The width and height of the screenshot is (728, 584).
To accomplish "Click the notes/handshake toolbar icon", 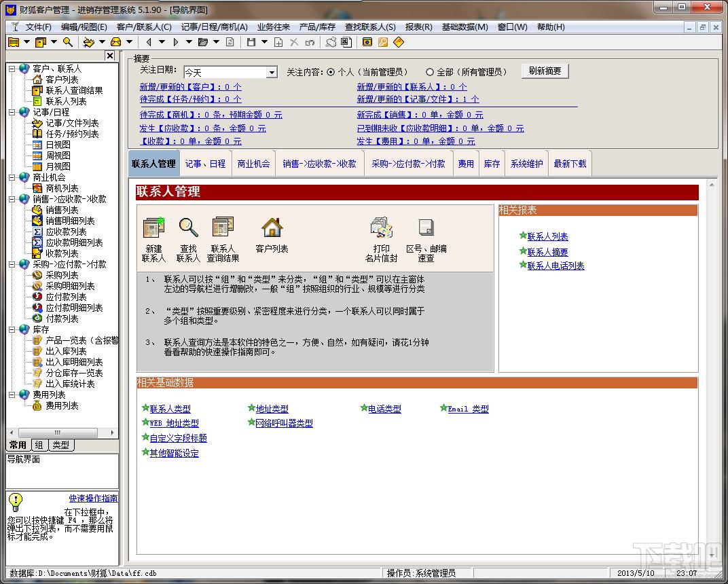I will [x=88, y=42].
